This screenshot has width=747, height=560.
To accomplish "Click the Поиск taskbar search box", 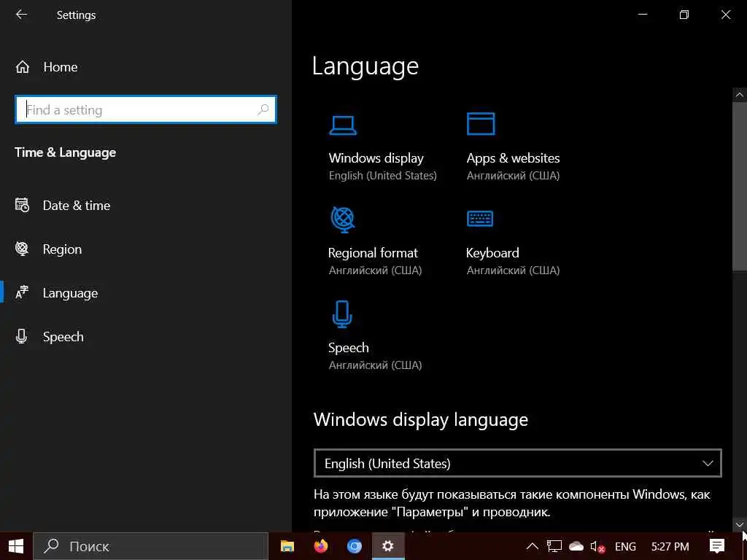I will (150, 546).
